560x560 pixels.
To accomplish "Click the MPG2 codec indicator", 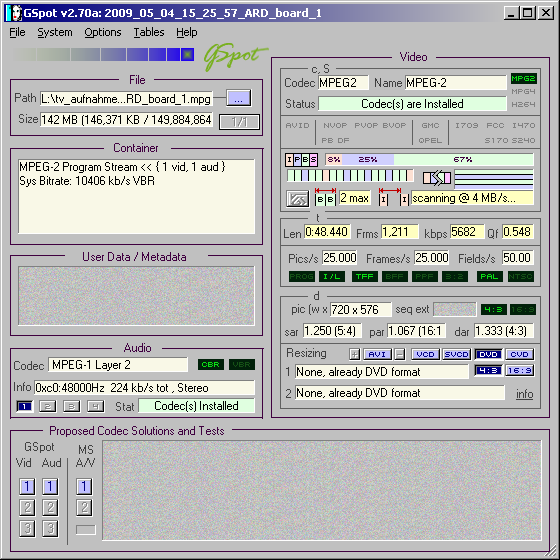I will click(523, 78).
